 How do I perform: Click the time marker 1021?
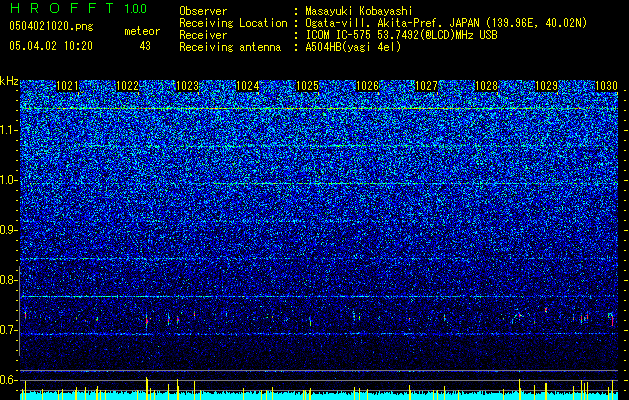click(67, 86)
